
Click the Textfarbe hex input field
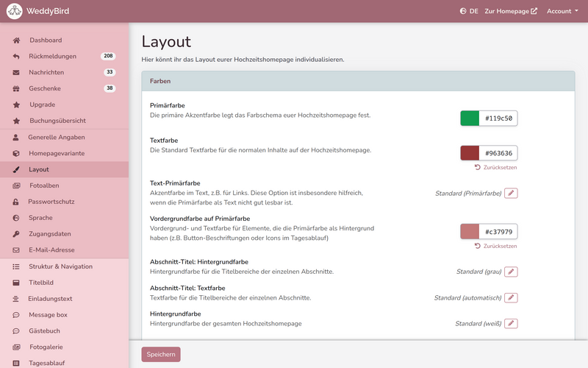coord(498,153)
